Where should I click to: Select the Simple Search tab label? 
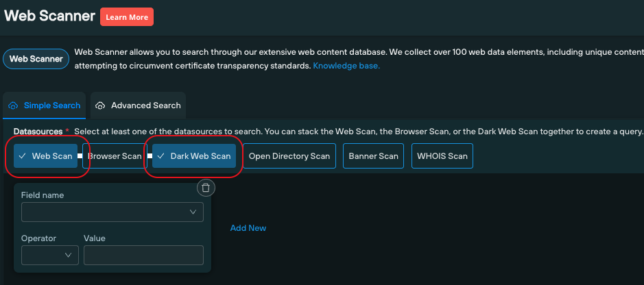pyautogui.click(x=51, y=106)
